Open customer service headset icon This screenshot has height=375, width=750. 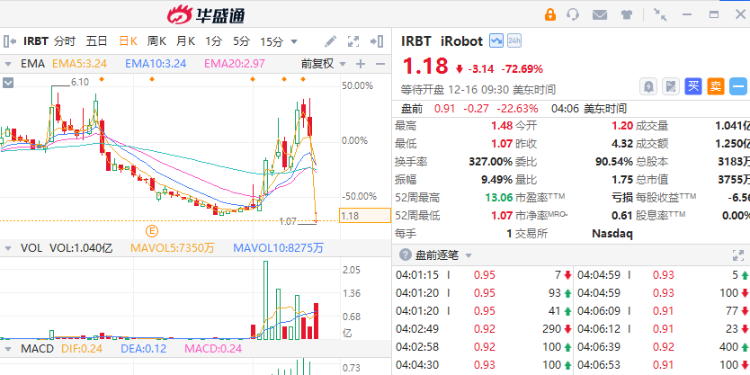(x=573, y=14)
